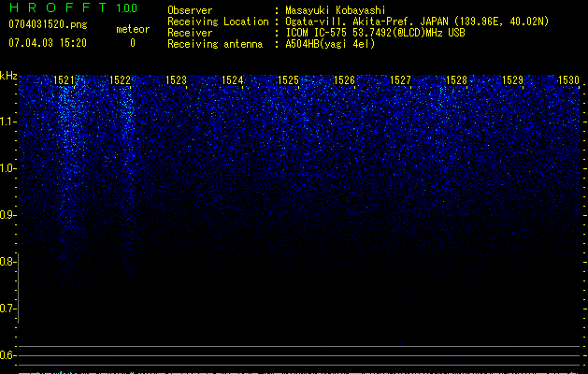The height and width of the screenshot is (374, 588).
Task: Click the 0.9 kHz axis label
Action: coord(7,215)
